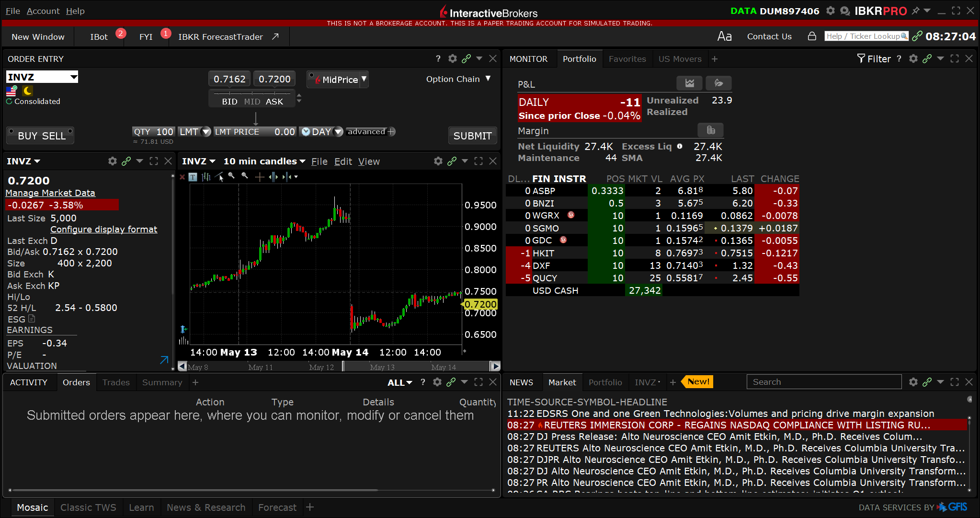Remove drawings with chart toolbar red X
Viewport: 980px width, 518px height.
(x=182, y=177)
